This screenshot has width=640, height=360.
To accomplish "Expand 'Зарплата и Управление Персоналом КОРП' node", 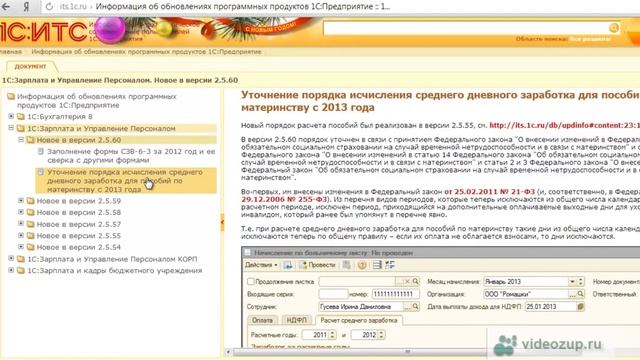I will 11,258.
